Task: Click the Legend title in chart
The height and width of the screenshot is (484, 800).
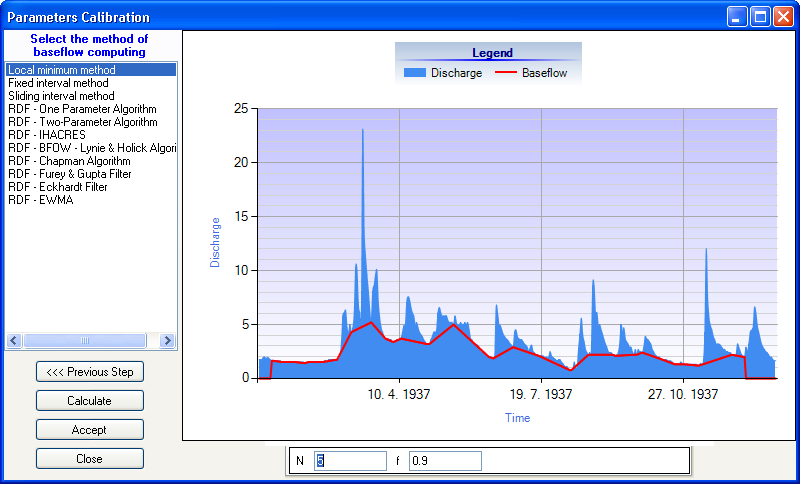Action: coord(492,53)
